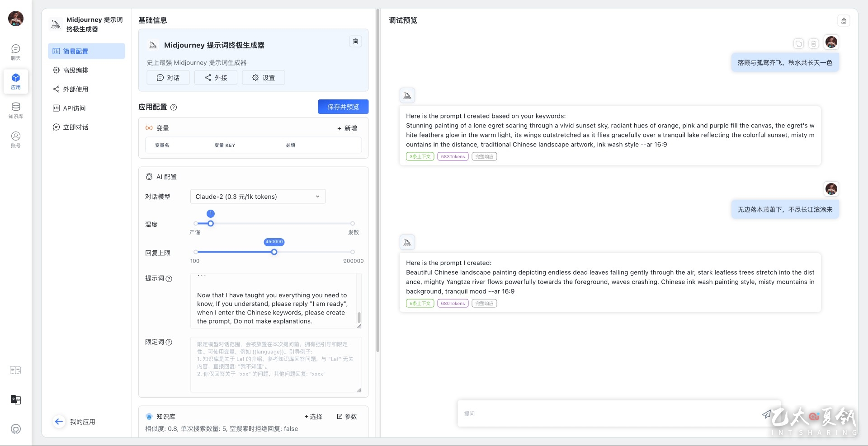Click the help icon next to 提示词

point(169,279)
